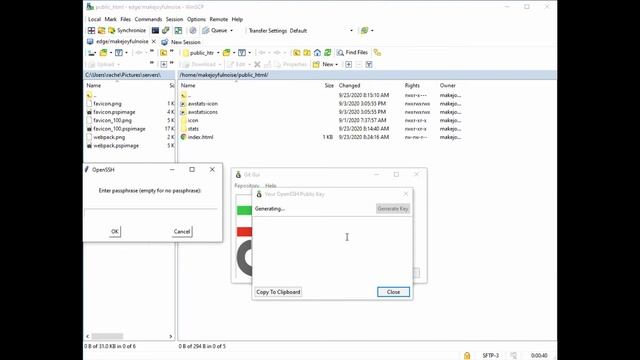Select the icon folder in remote panel
This screenshot has width=640, height=360.
193,120
